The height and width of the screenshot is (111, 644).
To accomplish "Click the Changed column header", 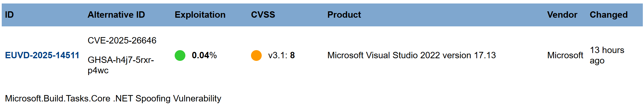I will (609, 15).
